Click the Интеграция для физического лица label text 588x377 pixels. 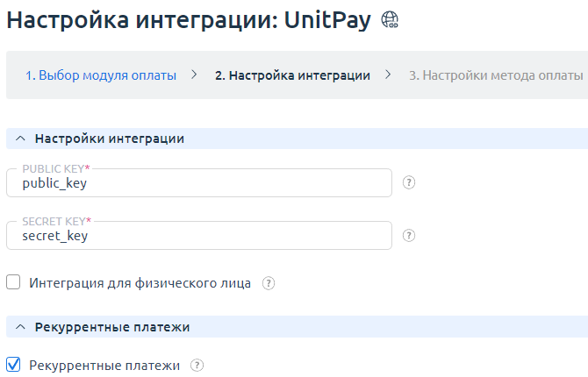pos(140,283)
